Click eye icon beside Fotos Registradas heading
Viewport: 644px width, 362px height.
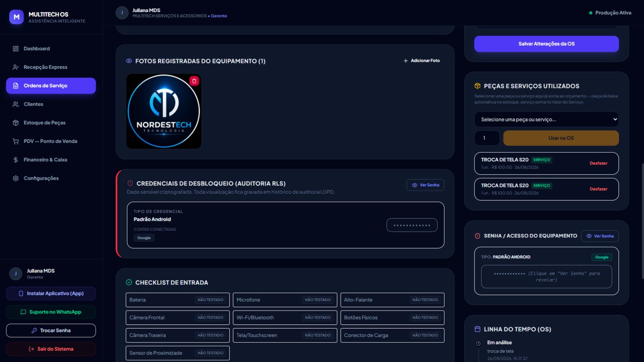129,61
